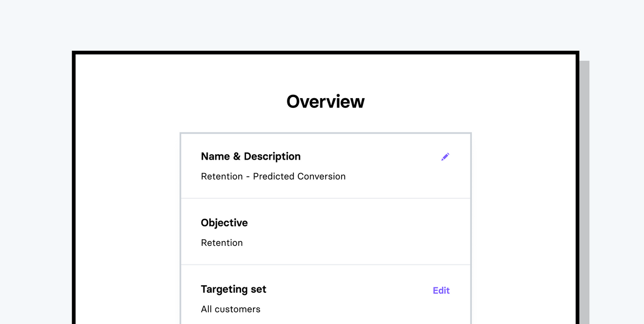Click the Retention value under Objective
The image size is (644, 324).
pos(222,243)
